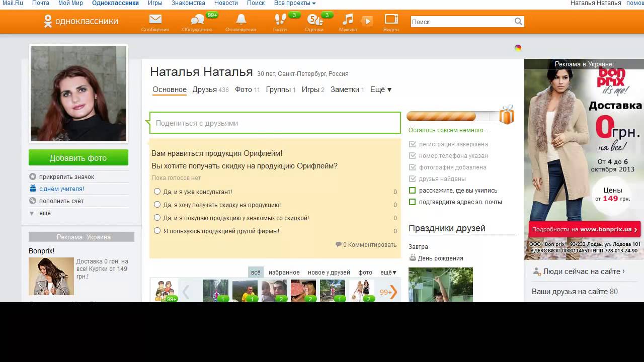Open Оповещения bell icon
Screen dimensions: 644x362
[241, 20]
